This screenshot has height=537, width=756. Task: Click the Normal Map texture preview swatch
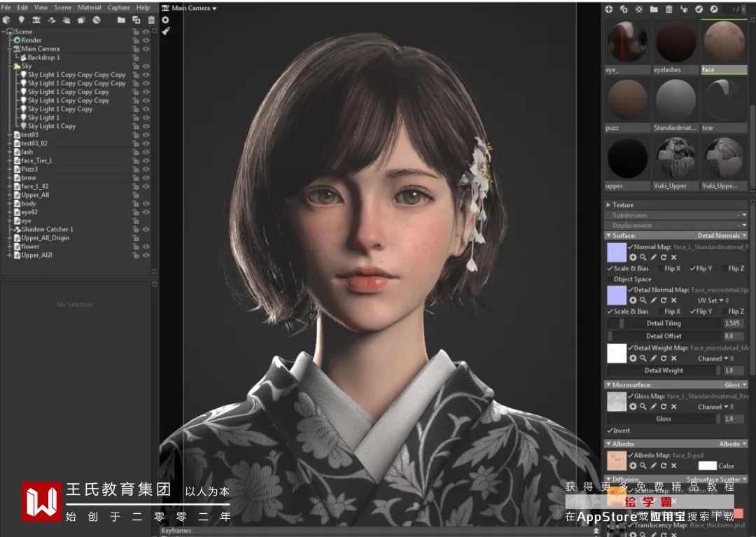click(x=617, y=253)
